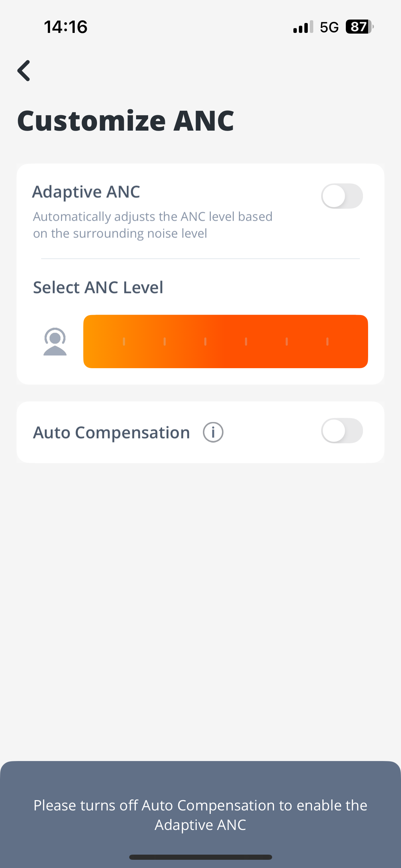This screenshot has width=401, height=868.
Task: Set ANC level to fourth tick mark
Action: (x=246, y=341)
